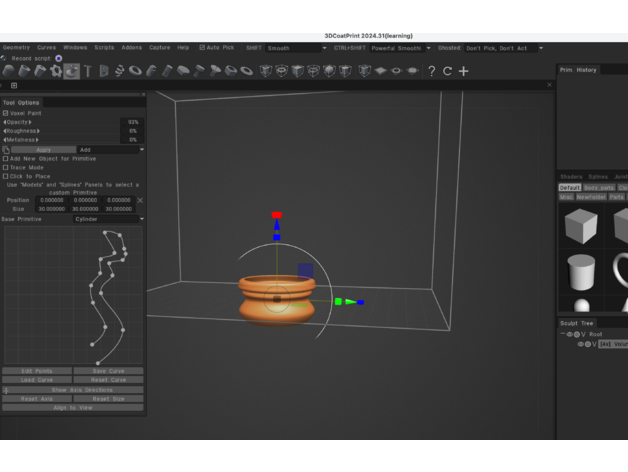Open the Geometry menu

pyautogui.click(x=17, y=48)
